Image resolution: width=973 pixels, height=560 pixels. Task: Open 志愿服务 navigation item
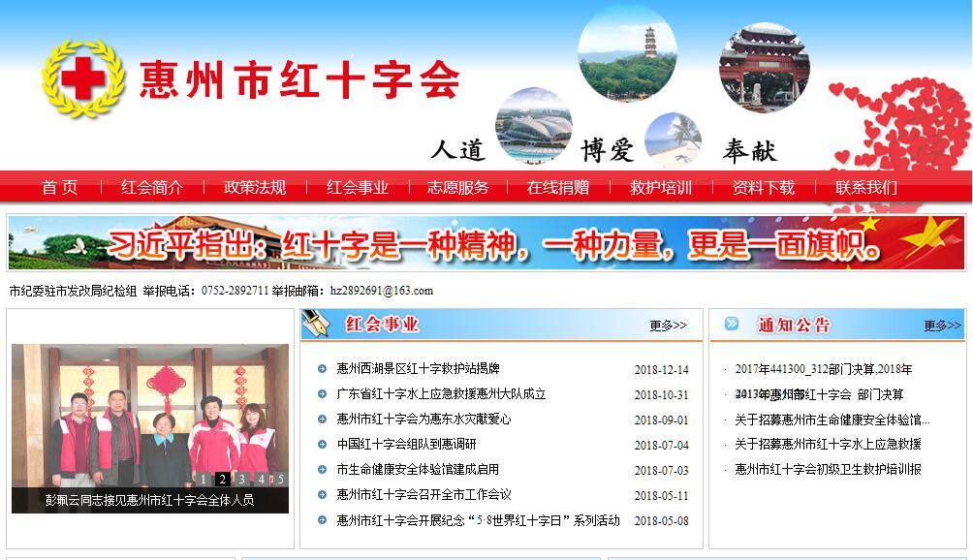tap(458, 187)
